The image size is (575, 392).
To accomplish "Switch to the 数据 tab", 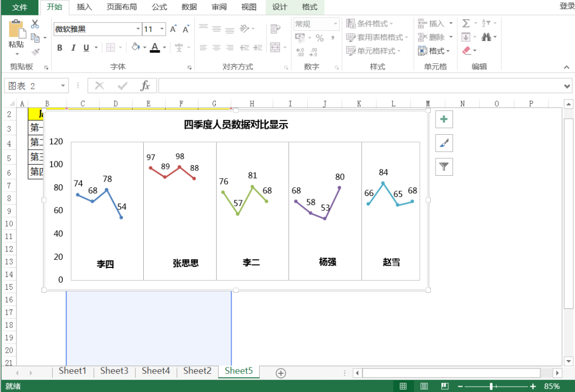I will tap(189, 7).
